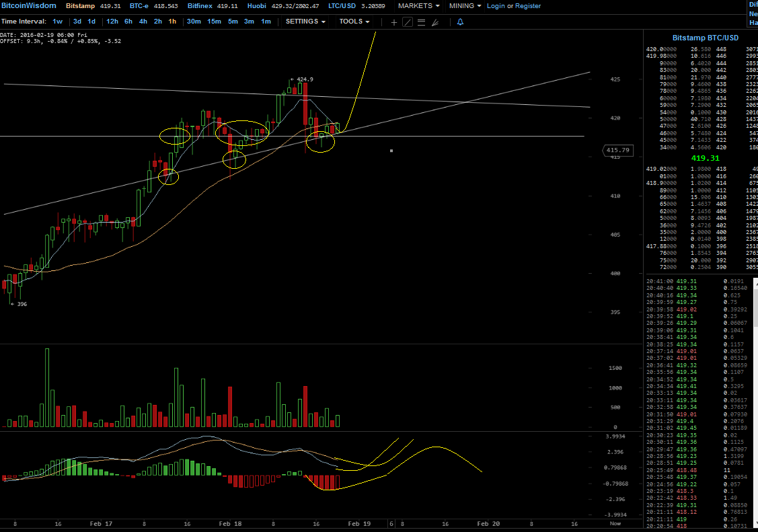Switch time interval to 12h
Image resolution: width=758 pixels, height=532 pixels.
click(112, 22)
